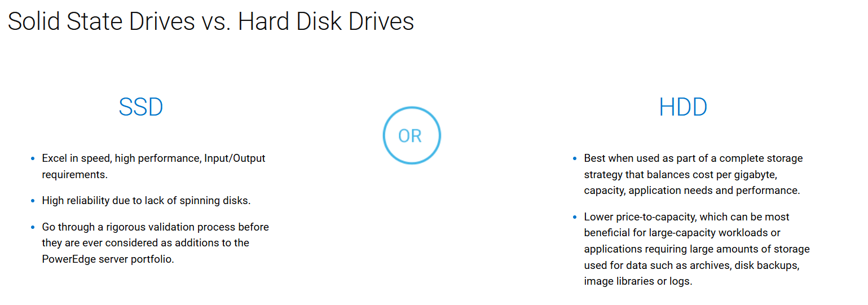
Task: Click the bullet before Go through a rigorous validation
Action: click(x=33, y=227)
